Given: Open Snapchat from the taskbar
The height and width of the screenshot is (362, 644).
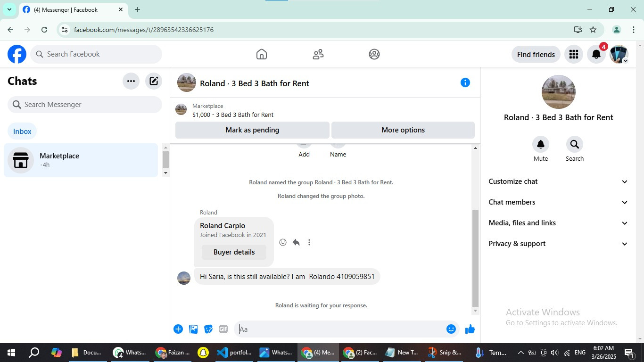Looking at the screenshot, I should [x=203, y=353].
